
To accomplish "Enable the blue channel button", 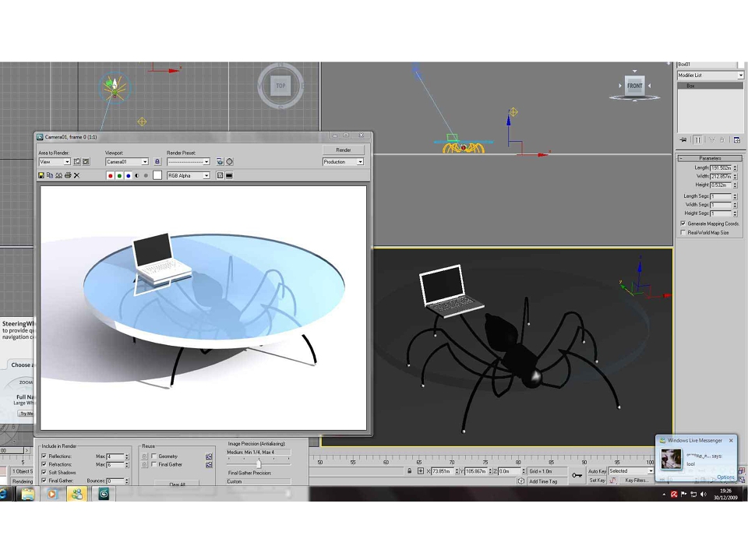I will click(x=128, y=175).
